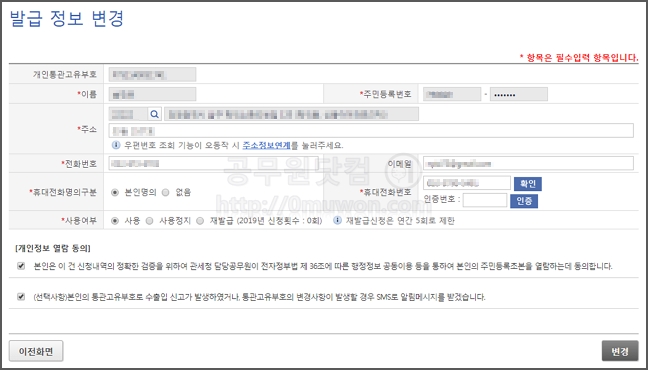Viewport: 648px width, 370px height.
Task: Click the 전화번호 input field
Action: tap(213, 163)
